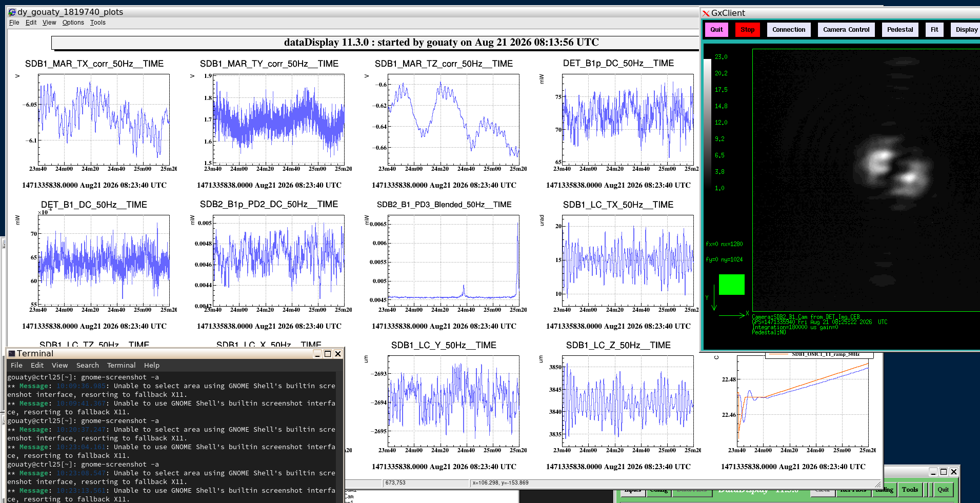Click the camera beam image in GxClient
980x503 pixels.
[x=866, y=180]
